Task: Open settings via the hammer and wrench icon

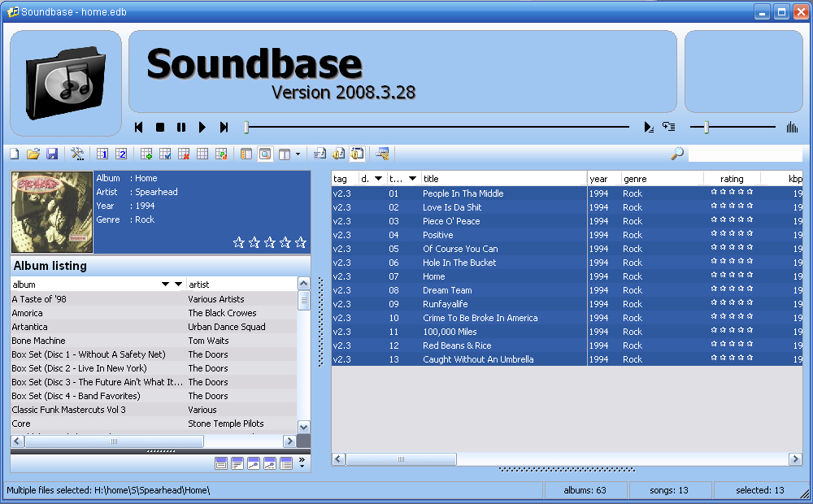Action: (x=78, y=154)
